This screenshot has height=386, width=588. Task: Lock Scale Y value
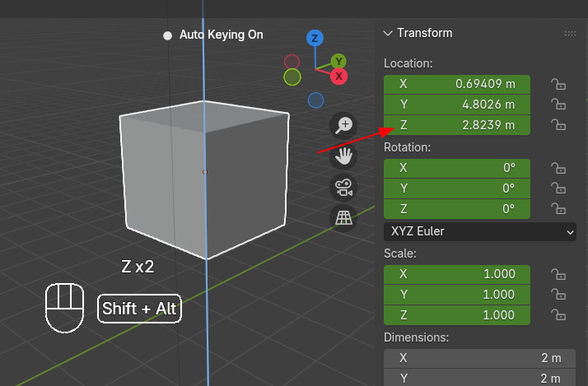coord(558,295)
